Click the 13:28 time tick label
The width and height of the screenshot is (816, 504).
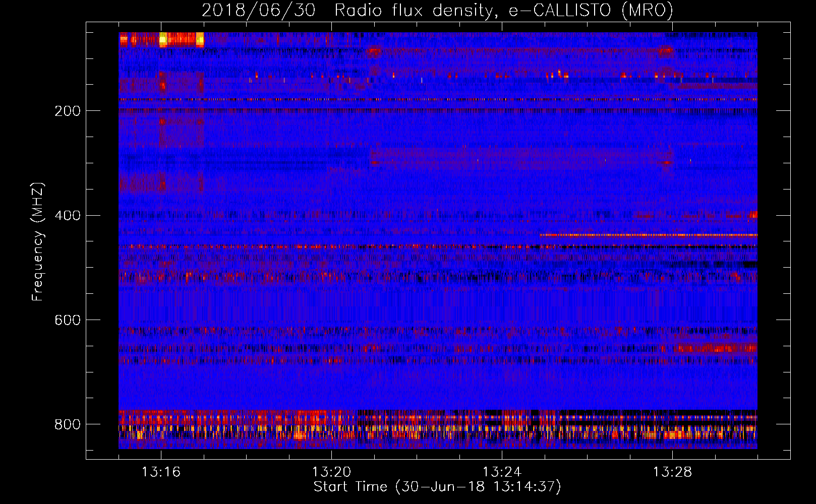(x=672, y=472)
